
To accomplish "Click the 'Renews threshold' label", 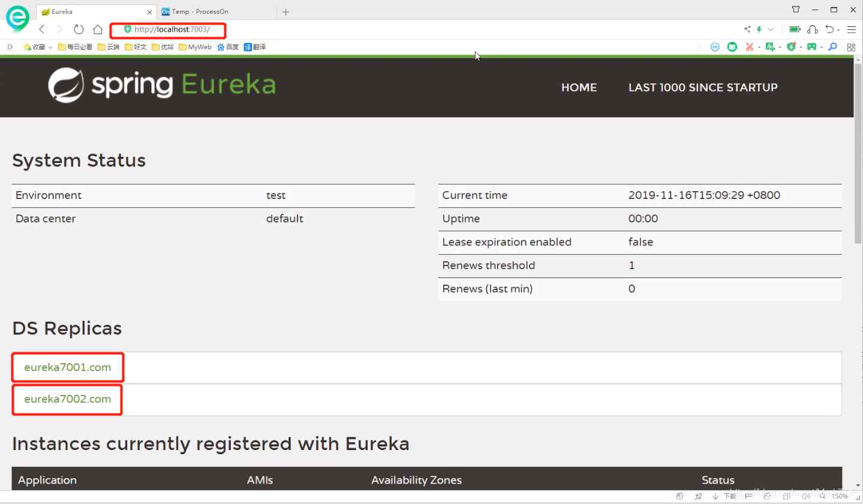I will click(x=489, y=265).
